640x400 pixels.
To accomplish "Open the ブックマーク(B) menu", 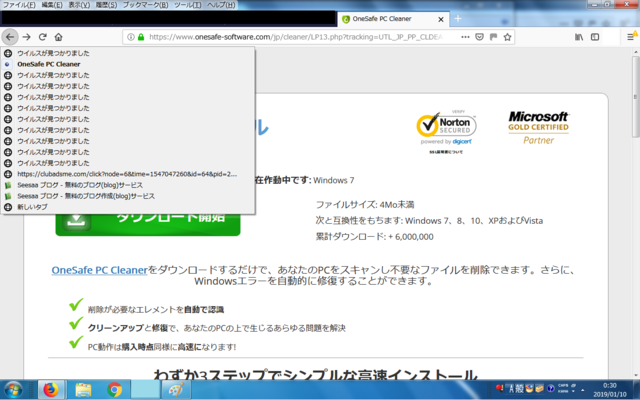I will click(145, 5).
